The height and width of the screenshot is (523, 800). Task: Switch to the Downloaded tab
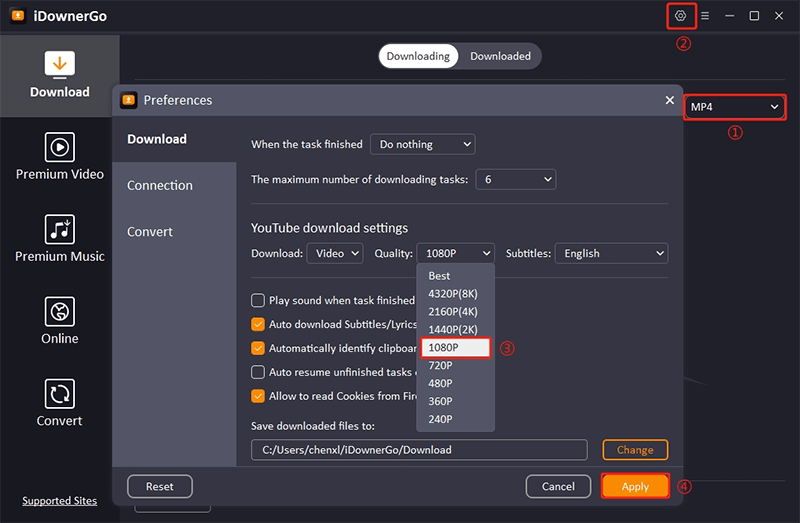click(x=500, y=56)
